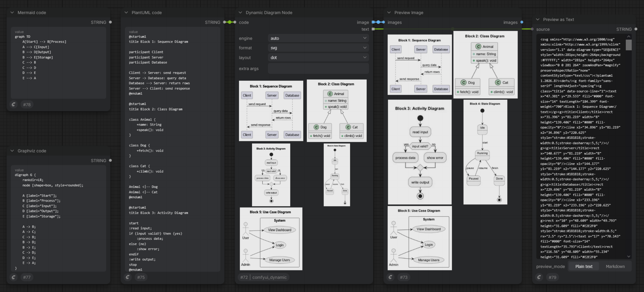
Task: Select the Block 5 Use Case thumbnail in Dynamic Diagram Node
Action: [x=271, y=239]
